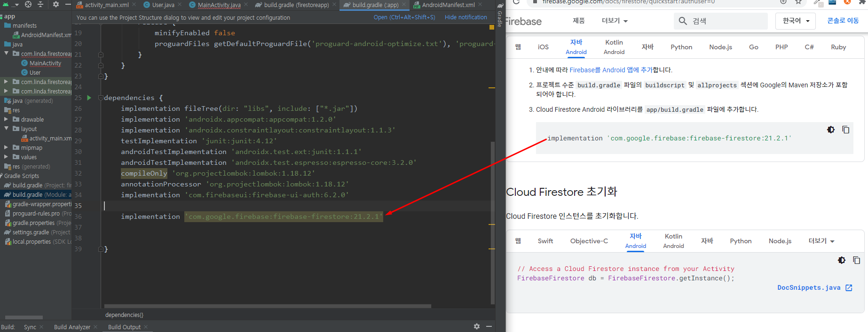868x332 pixels.
Task: Open the DocSnippets.java link
Action: 809,288
